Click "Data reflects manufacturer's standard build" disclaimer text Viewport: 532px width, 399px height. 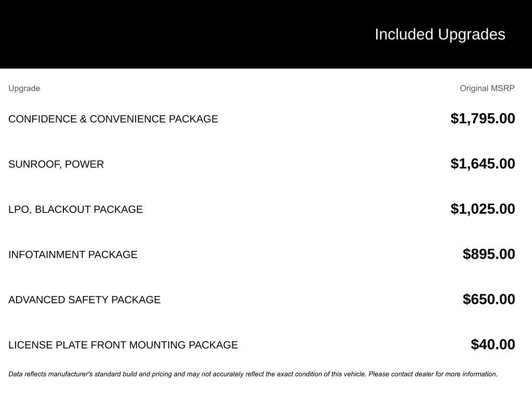tap(73, 374)
